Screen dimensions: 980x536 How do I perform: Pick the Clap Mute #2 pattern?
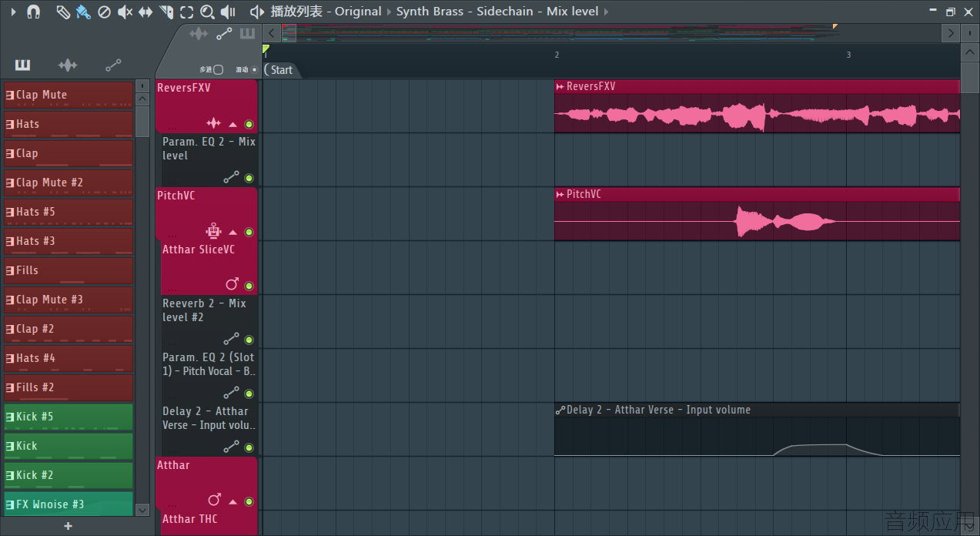pos(69,183)
